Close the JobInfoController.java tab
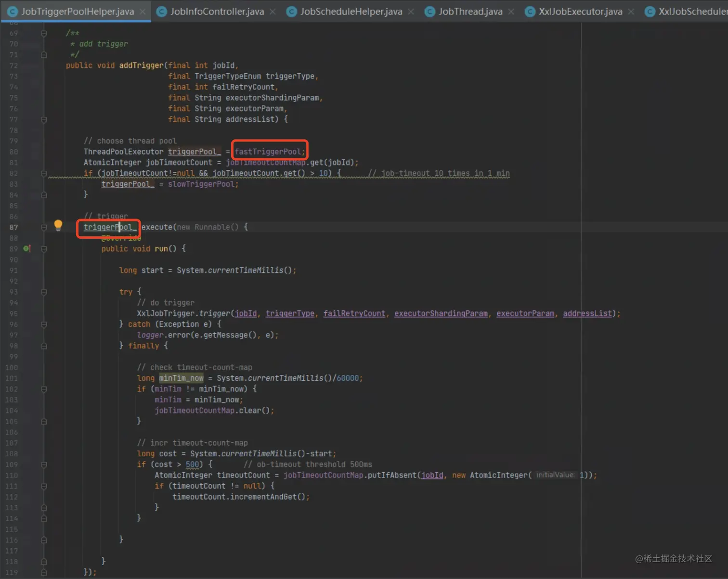 coord(273,12)
